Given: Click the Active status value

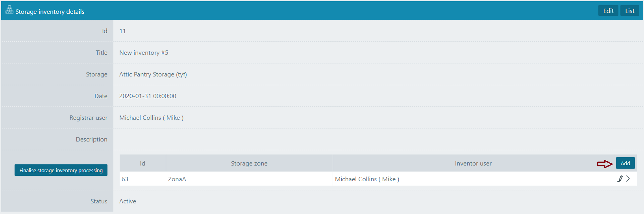Looking at the screenshot, I should [128, 201].
